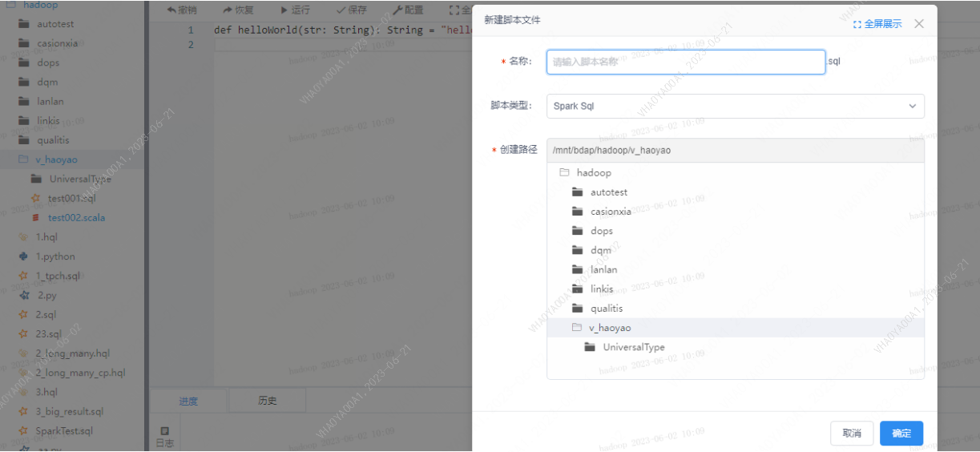Collapse hadoop root folder in dialog tree
This screenshot has height=452, width=980.
coord(563,173)
